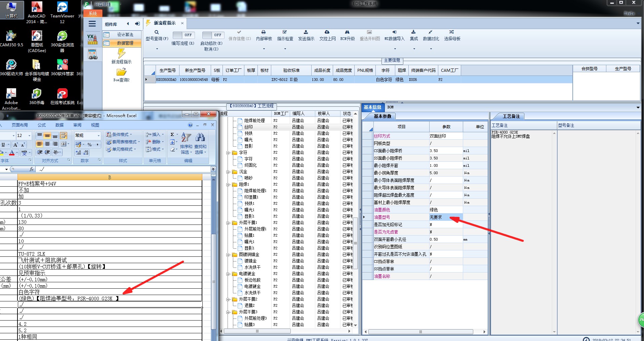Screen dimensions: 644x341
Task: Click the MI数据导入 import icon
Action: coord(394,32)
